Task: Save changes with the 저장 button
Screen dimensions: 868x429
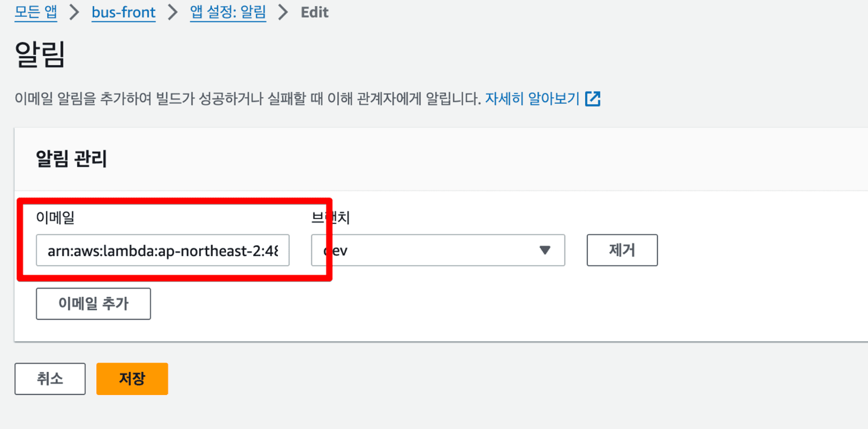Action: pos(132,379)
